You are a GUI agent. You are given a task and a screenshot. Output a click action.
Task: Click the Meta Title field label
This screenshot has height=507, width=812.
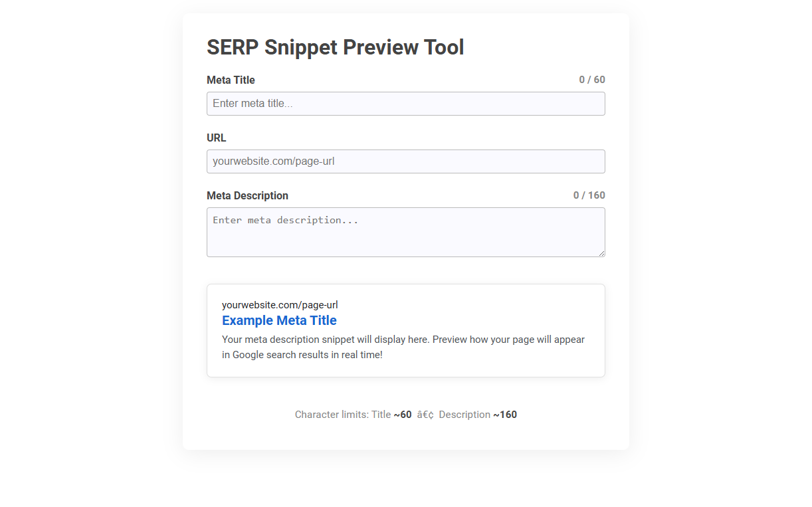pyautogui.click(x=231, y=80)
